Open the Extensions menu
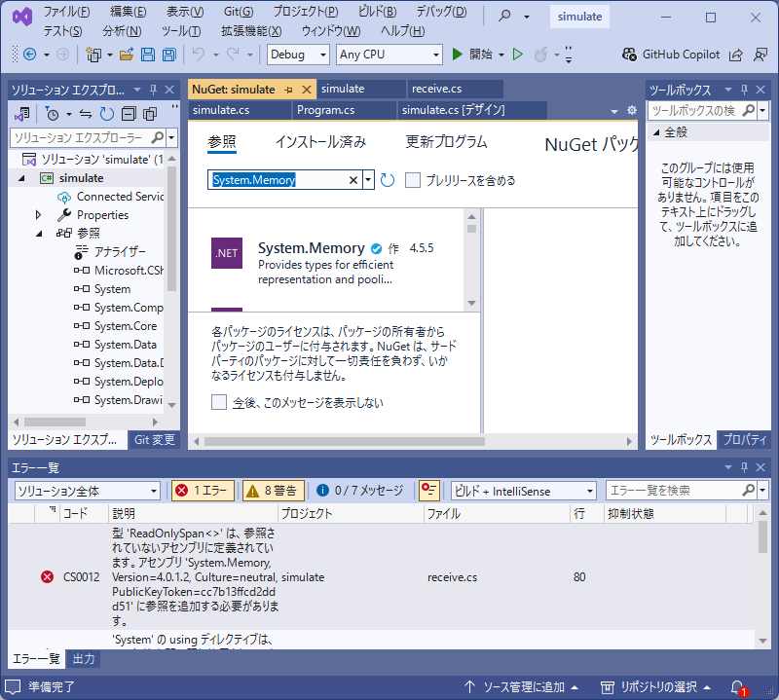 (x=251, y=31)
